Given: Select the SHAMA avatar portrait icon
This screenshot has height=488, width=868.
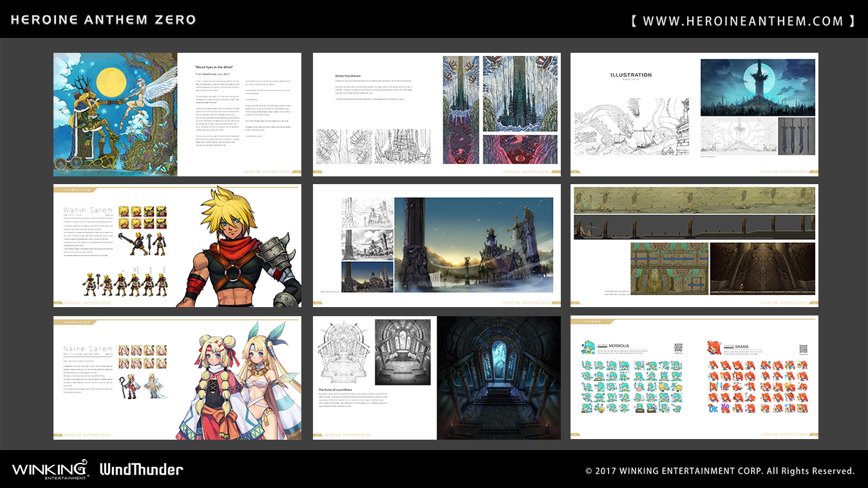Looking at the screenshot, I should point(713,348).
